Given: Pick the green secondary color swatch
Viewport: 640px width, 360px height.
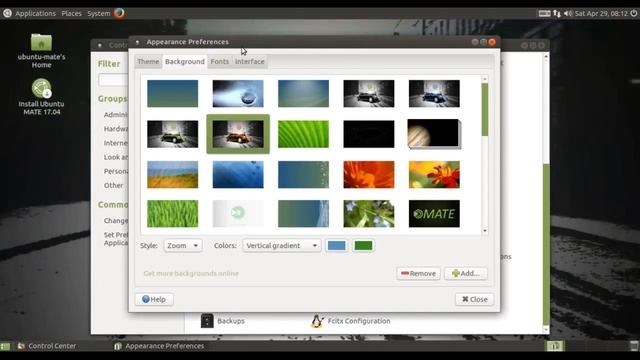Looking at the screenshot, I should click(363, 245).
